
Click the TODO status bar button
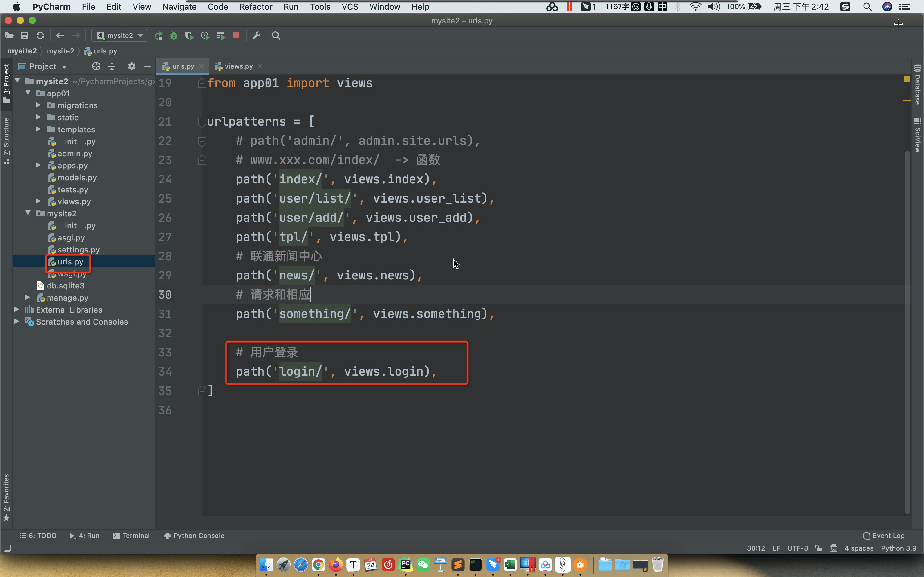pos(37,535)
